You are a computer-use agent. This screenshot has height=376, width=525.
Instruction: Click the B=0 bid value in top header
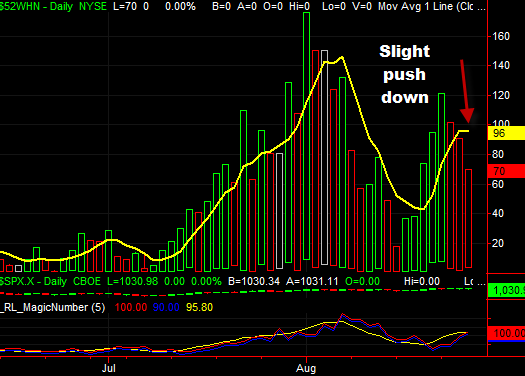click(221, 6)
